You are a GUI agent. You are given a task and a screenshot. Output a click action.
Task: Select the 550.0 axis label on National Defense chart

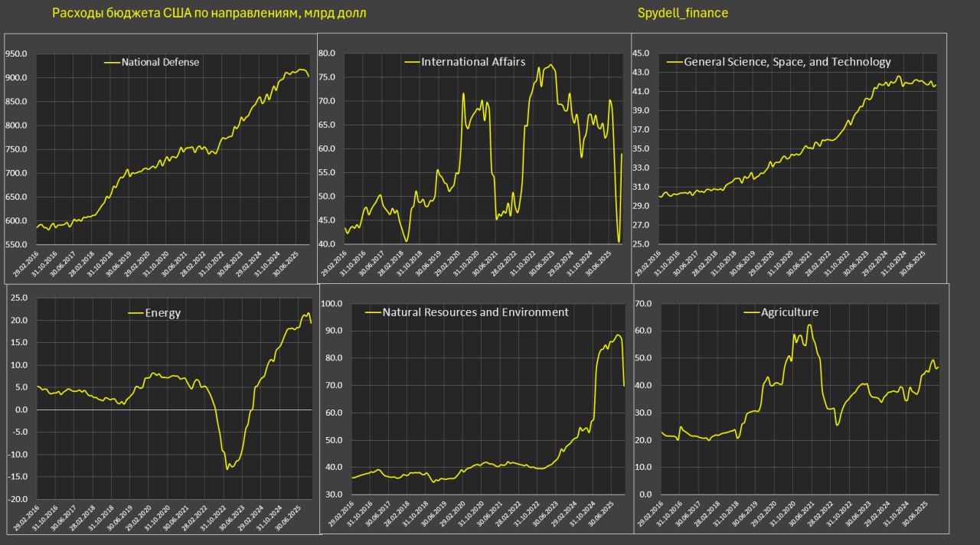coord(17,245)
